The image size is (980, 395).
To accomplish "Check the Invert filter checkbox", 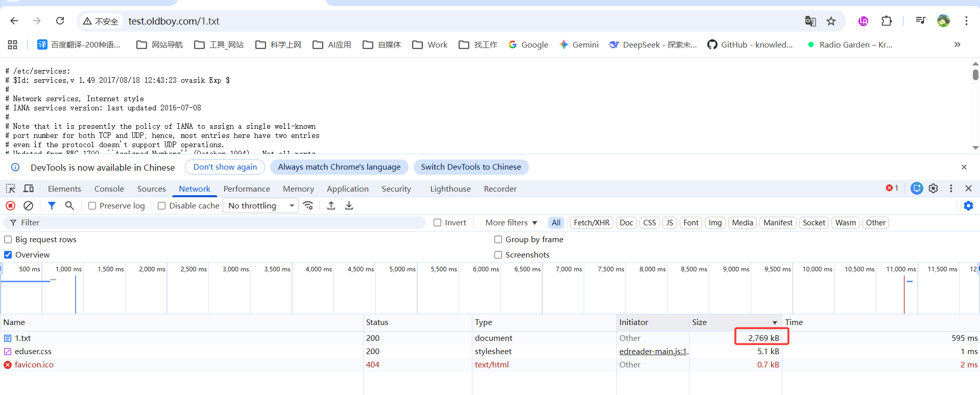I will click(x=437, y=223).
